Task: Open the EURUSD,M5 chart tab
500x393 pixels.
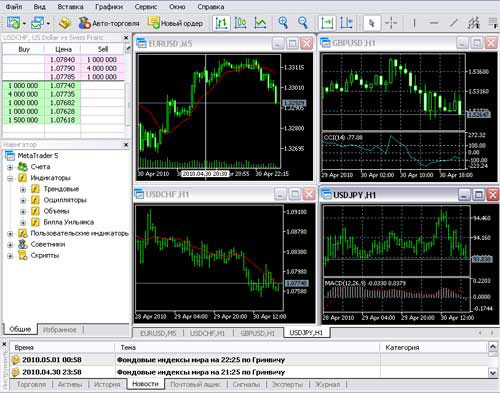Action: [158, 333]
